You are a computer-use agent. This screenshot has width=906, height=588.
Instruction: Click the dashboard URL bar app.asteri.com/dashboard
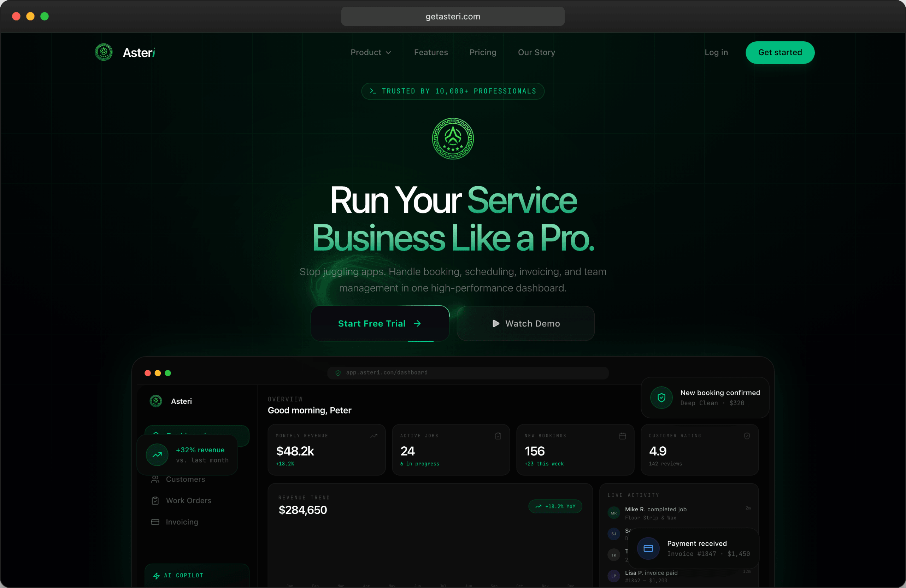(468, 372)
